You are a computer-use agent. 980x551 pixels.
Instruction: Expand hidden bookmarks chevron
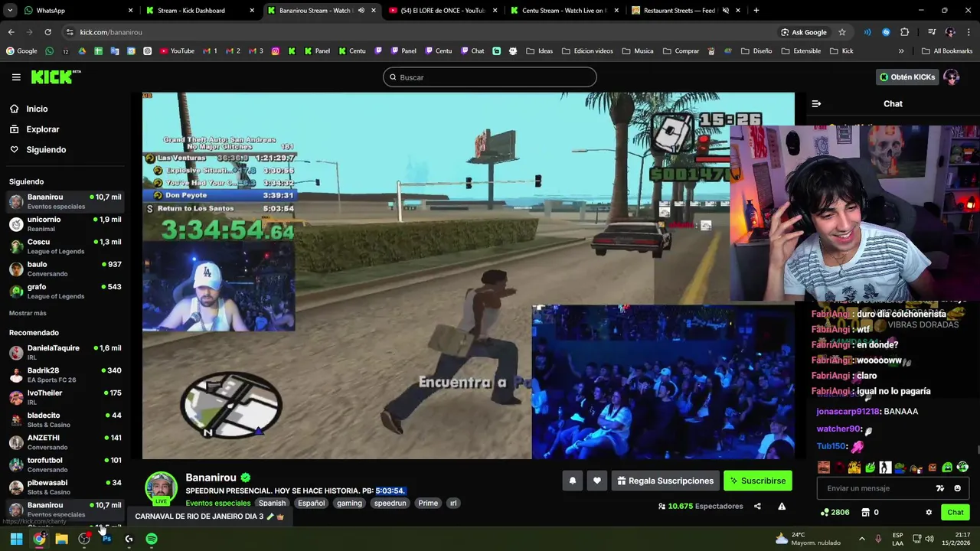pyautogui.click(x=901, y=51)
